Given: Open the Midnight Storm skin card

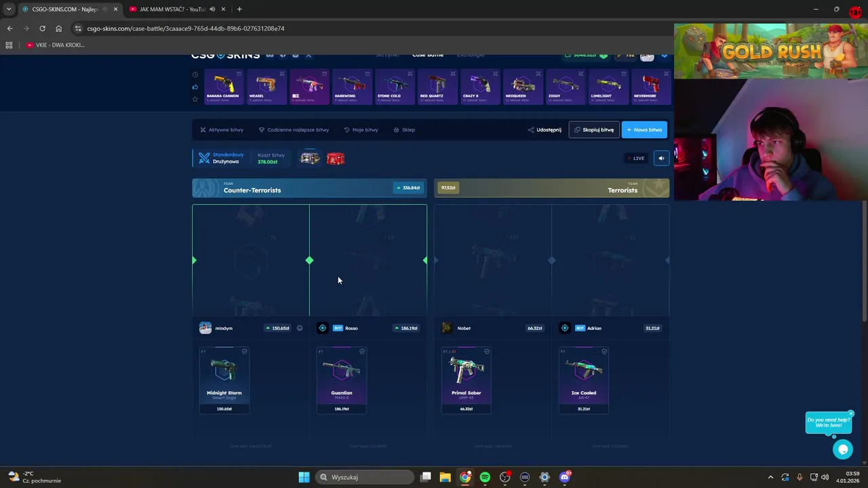Looking at the screenshot, I should coord(224,380).
